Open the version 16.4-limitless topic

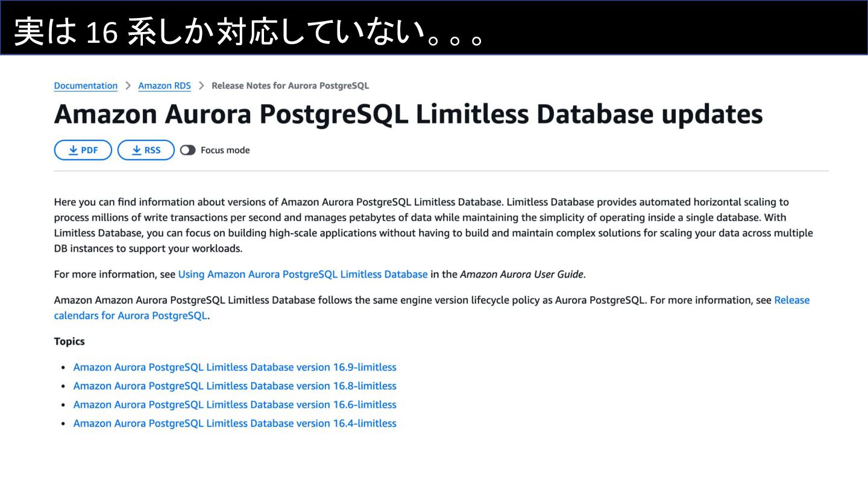pos(235,423)
